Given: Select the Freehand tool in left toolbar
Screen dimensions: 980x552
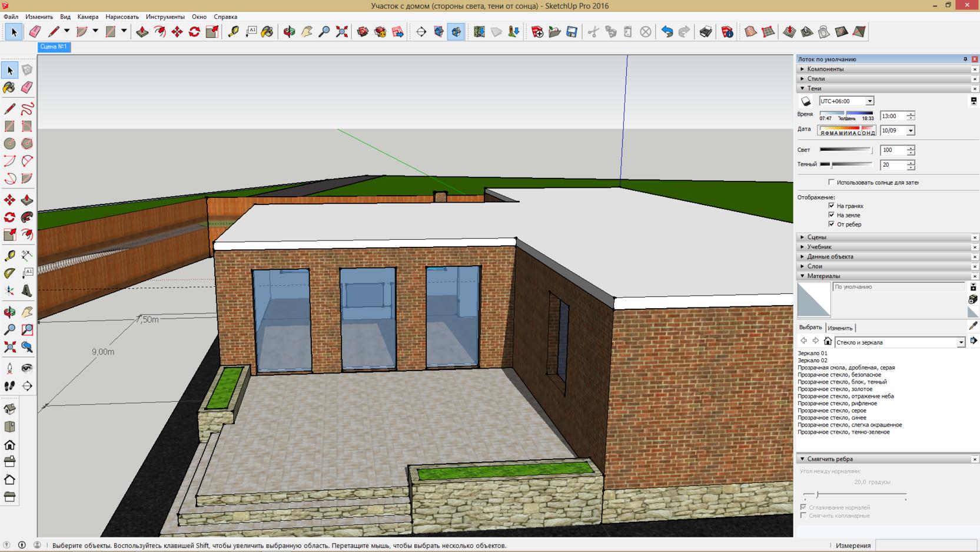Looking at the screenshot, I should (27, 109).
